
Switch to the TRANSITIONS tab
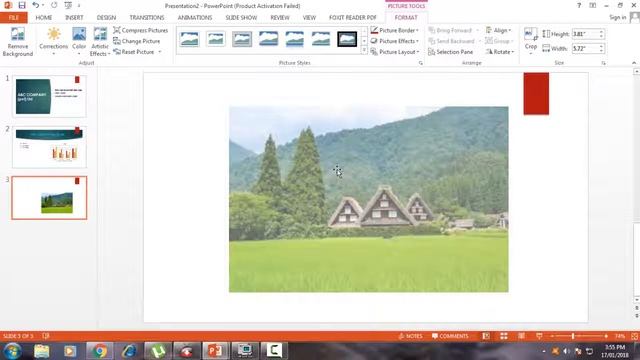click(147, 18)
